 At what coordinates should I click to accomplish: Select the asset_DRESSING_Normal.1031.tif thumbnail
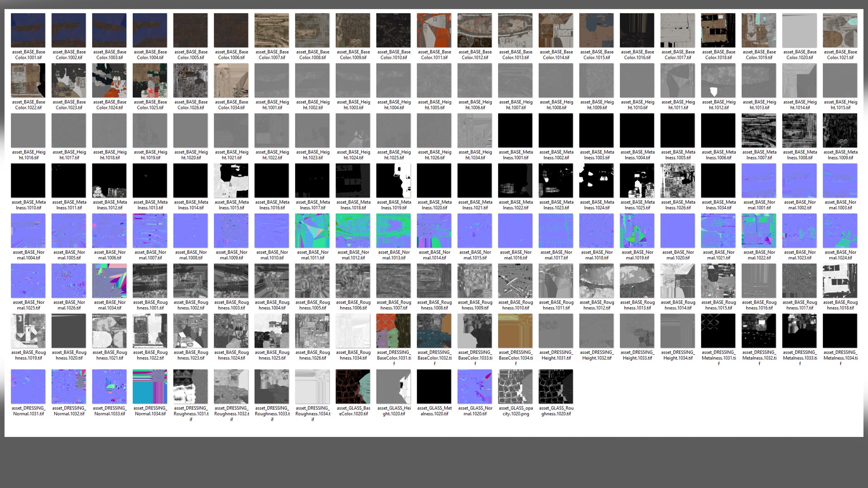(x=28, y=387)
